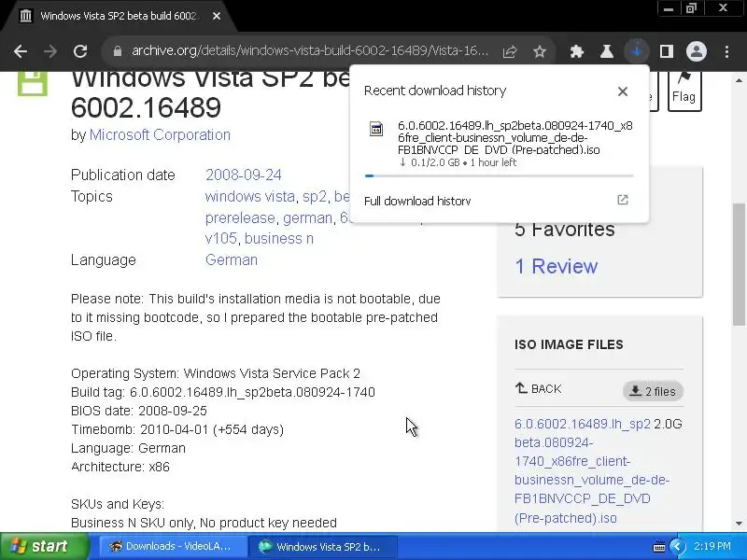Open the Microsoft Corporation author link
Image resolution: width=747 pixels, height=560 pixels.
click(160, 134)
